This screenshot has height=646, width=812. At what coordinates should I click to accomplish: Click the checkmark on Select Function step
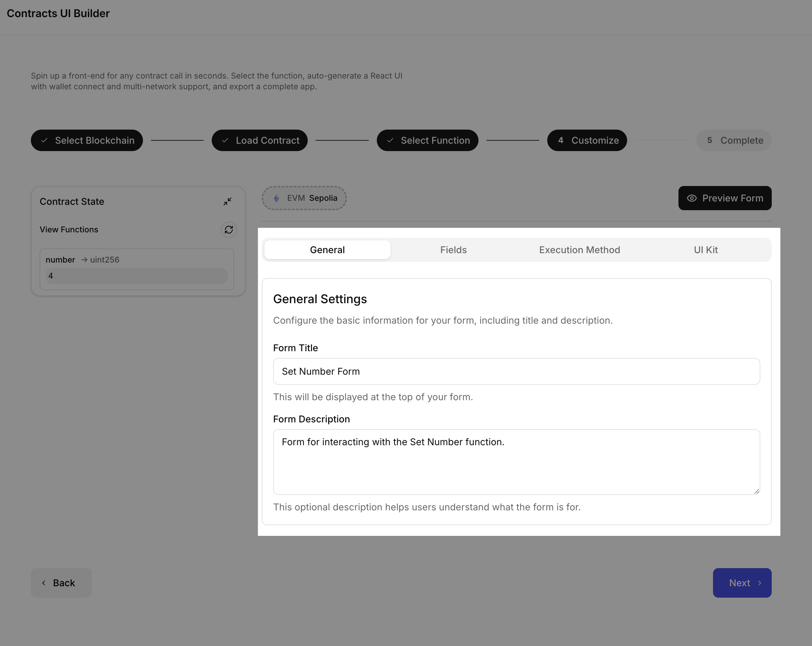click(390, 140)
